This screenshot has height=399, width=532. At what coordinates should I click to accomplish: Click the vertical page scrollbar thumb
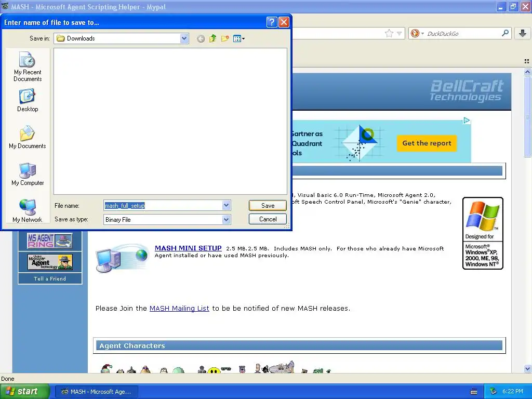(527, 117)
